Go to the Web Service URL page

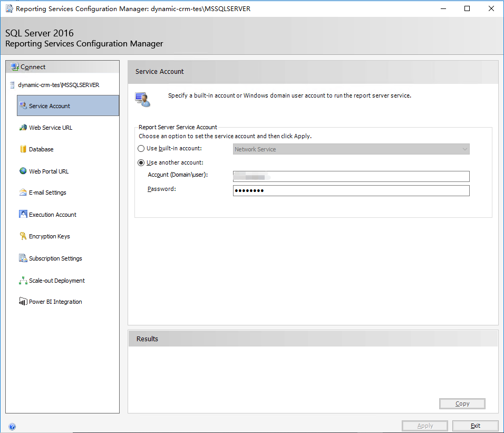(51, 128)
